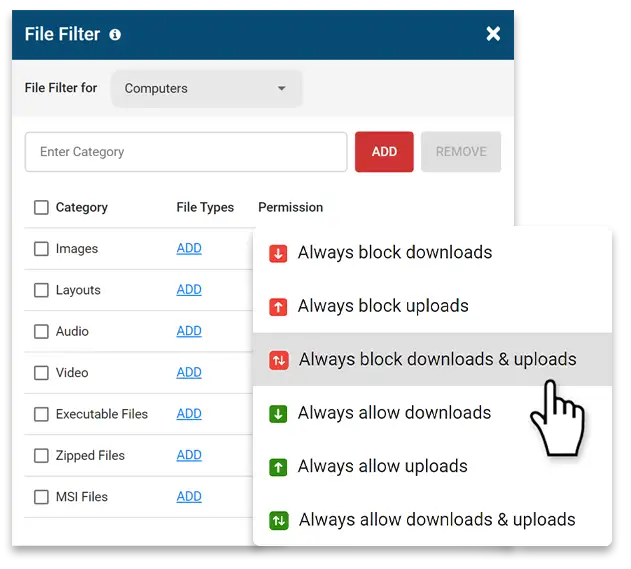Screen dimensions: 631x569
Task: Focus the Enter Category text field
Action: 186,152
